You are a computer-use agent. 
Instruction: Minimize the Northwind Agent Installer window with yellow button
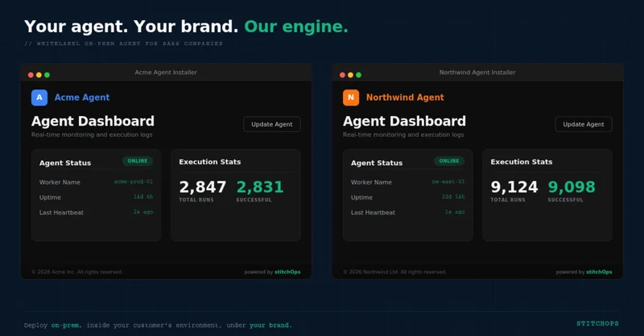click(351, 75)
